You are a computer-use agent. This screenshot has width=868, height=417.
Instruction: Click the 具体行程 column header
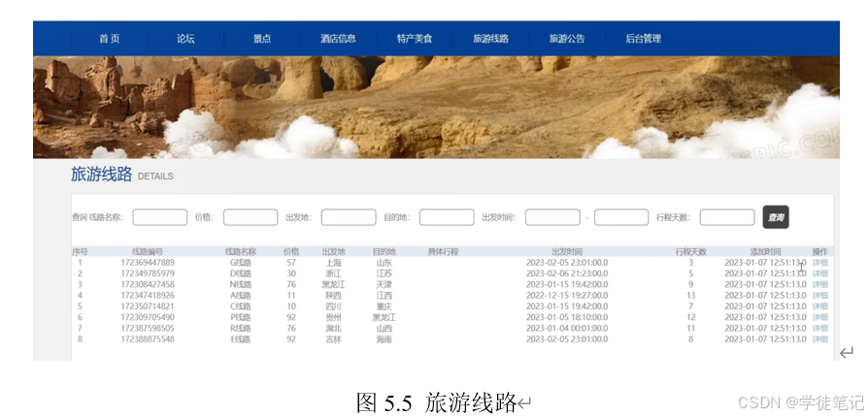coord(443,251)
